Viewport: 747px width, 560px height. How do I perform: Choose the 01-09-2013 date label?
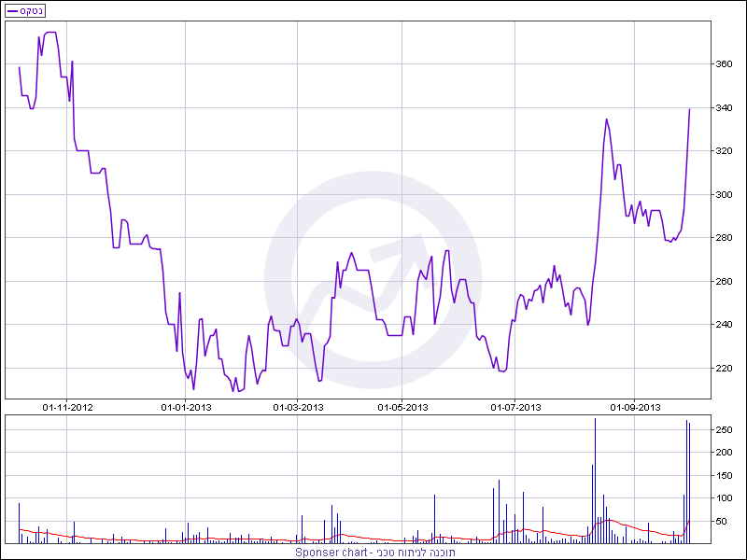coord(635,407)
